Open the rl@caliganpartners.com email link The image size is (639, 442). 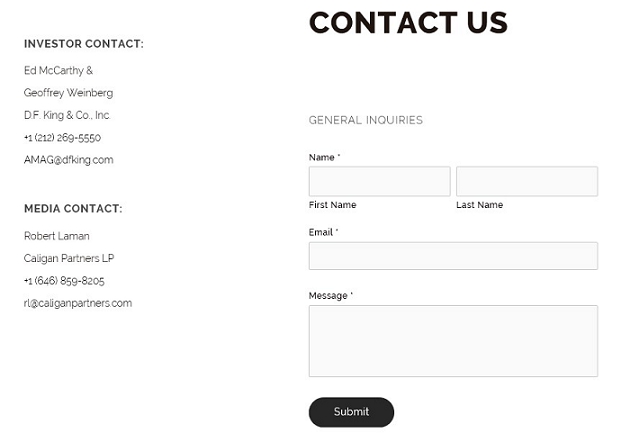click(78, 304)
